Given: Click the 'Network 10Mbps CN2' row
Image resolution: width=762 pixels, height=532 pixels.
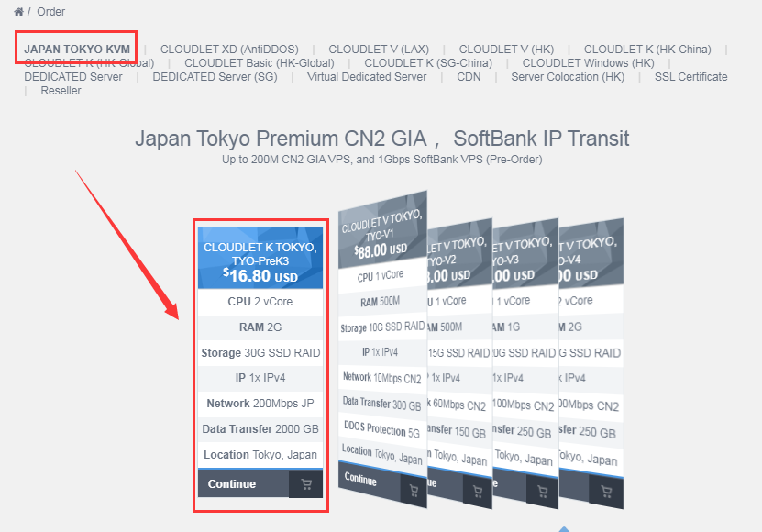Looking at the screenshot, I should tap(382, 378).
